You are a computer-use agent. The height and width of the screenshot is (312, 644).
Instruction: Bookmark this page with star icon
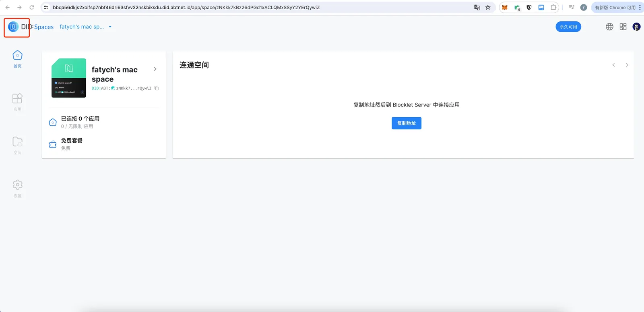click(488, 7)
